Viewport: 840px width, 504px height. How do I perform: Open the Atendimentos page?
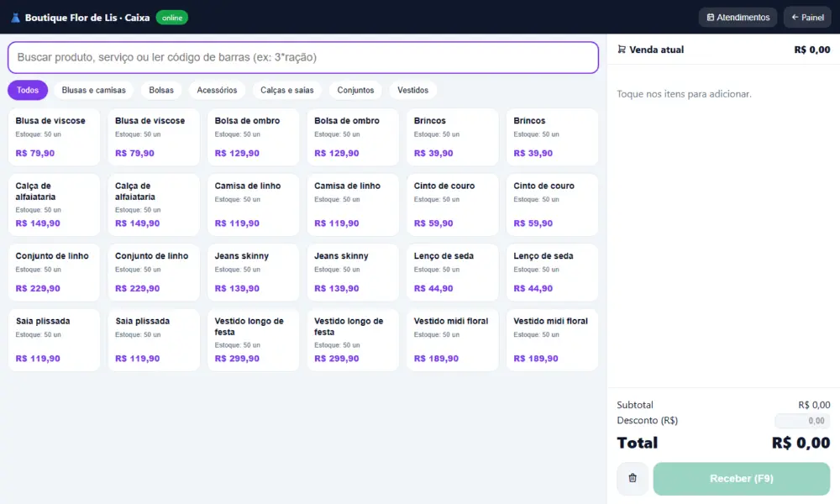click(x=738, y=17)
